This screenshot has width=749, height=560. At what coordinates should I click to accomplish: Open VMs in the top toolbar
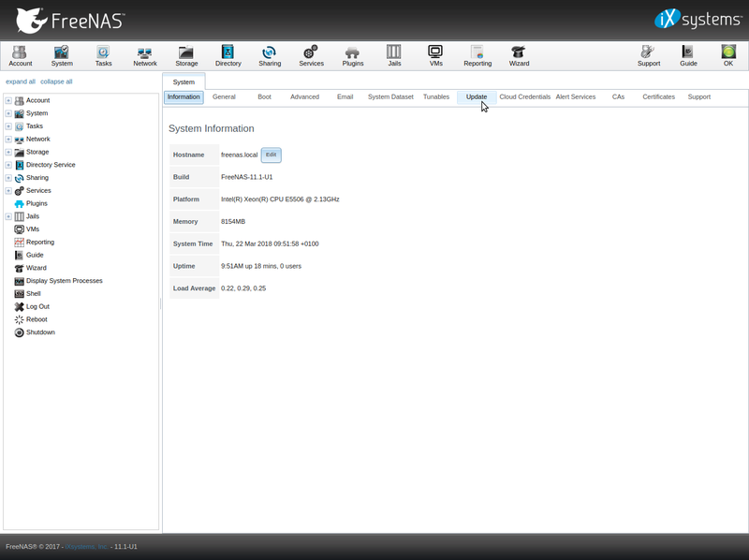pyautogui.click(x=435, y=56)
